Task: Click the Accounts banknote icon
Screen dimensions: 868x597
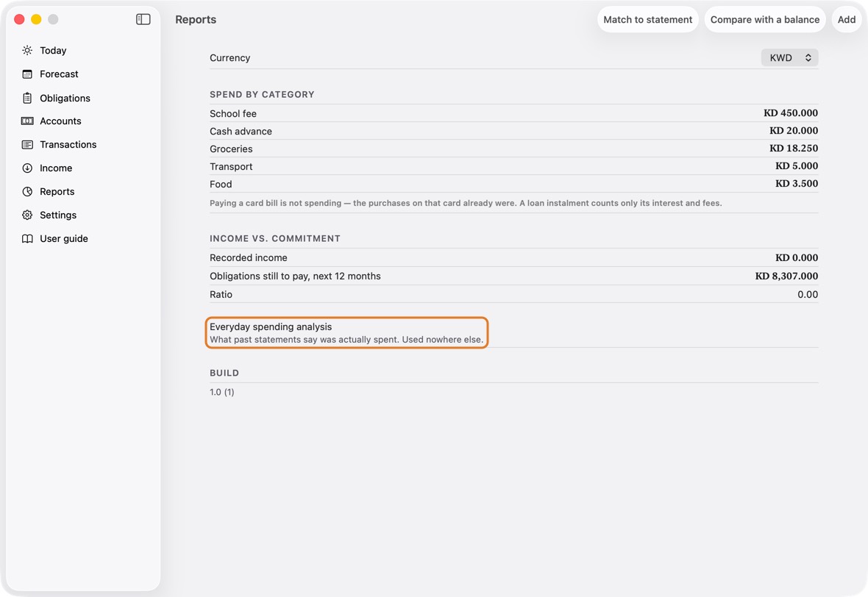Action: point(27,121)
